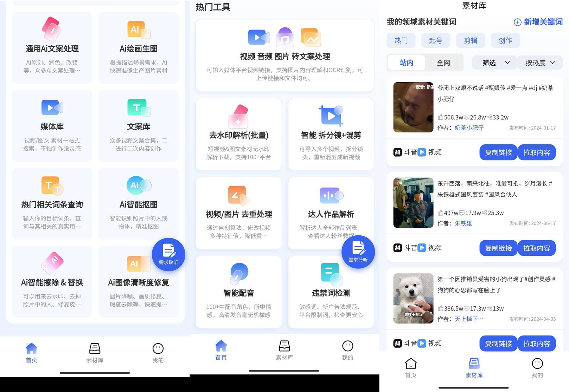Launch the 去水印解析(批量) tool icon
569x392 pixels.
tap(238, 116)
